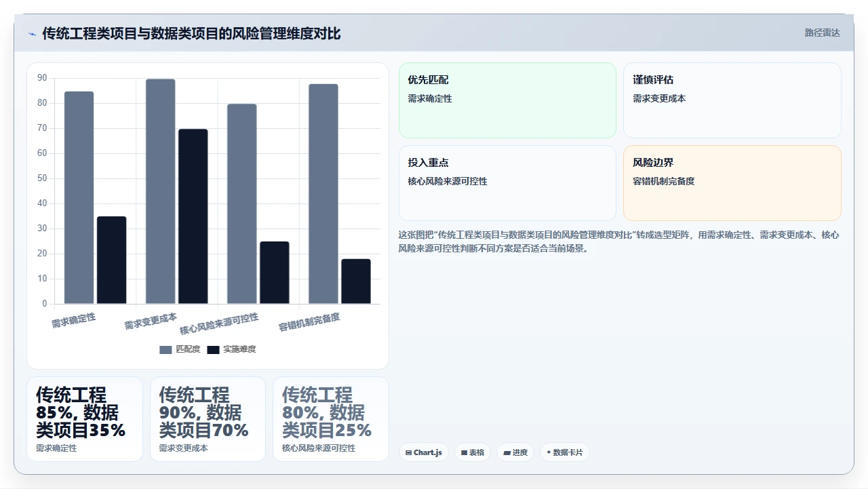Click the 核心风险来源可控性 匹配度 bar
Viewport: 868px width, 489px height.
coord(242,203)
